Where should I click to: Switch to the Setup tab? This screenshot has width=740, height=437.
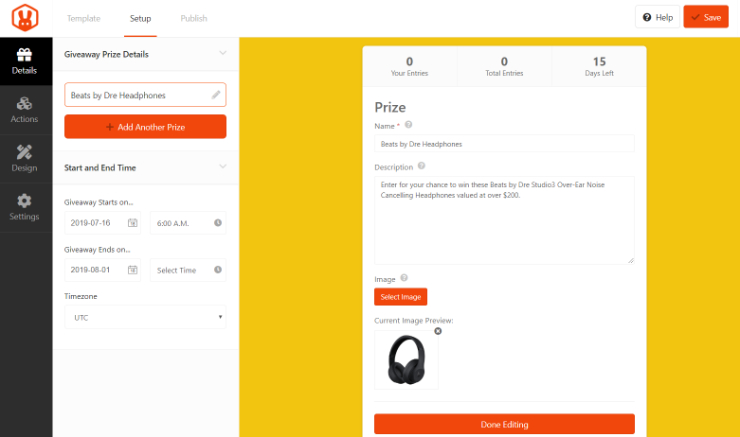[140, 18]
